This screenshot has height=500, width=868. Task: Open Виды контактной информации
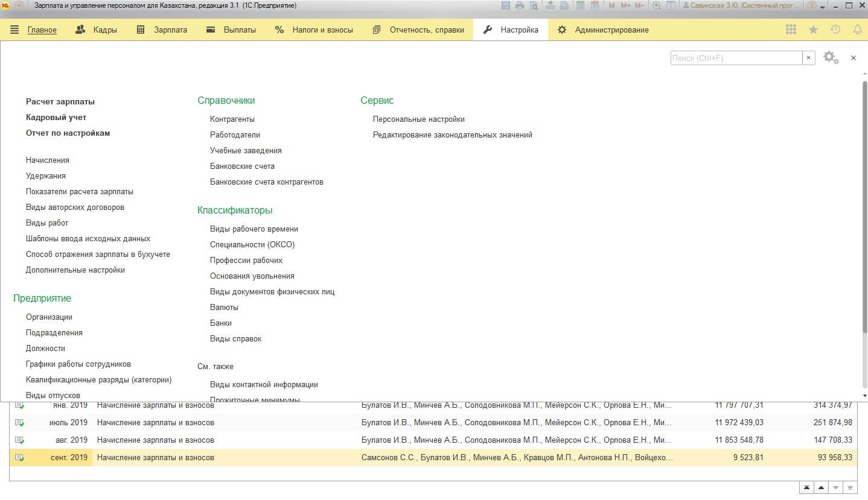[x=264, y=385]
